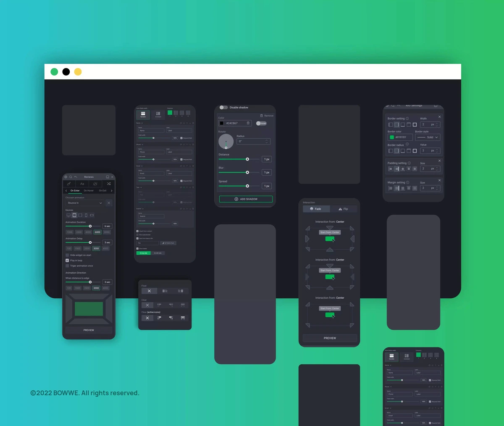The image size is (504, 426).
Task: Click the search icon in Reviews panel header
Action: coord(71,177)
